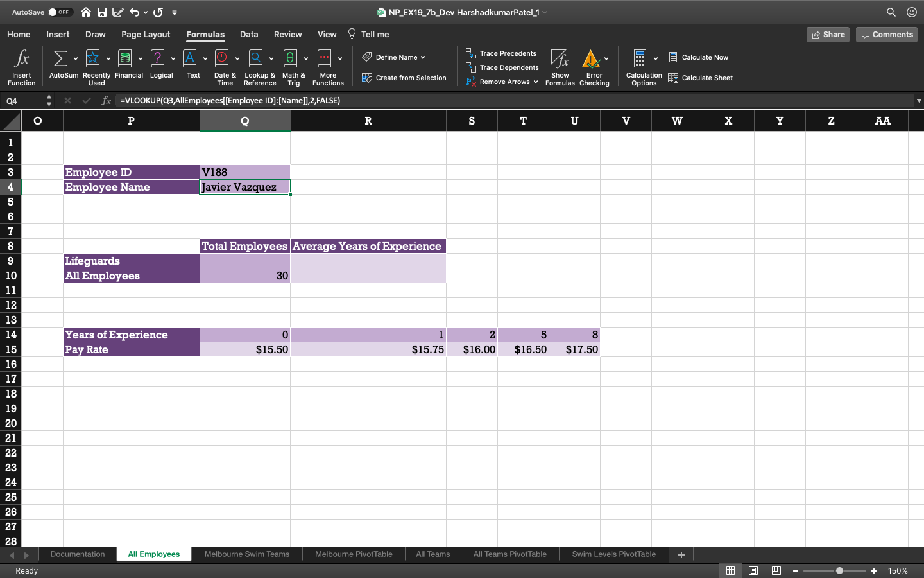Viewport: 924px width, 578px height.
Task: Enable Show Formulas
Action: (x=560, y=66)
